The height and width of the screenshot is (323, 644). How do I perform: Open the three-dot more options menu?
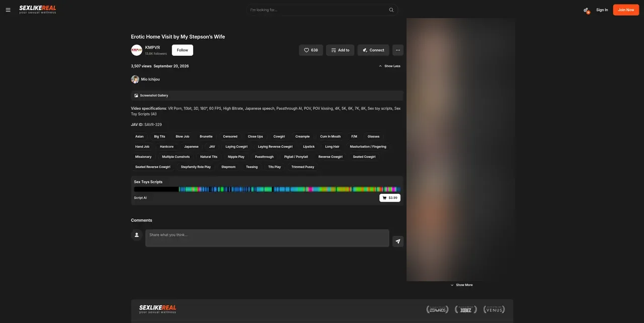click(x=398, y=50)
